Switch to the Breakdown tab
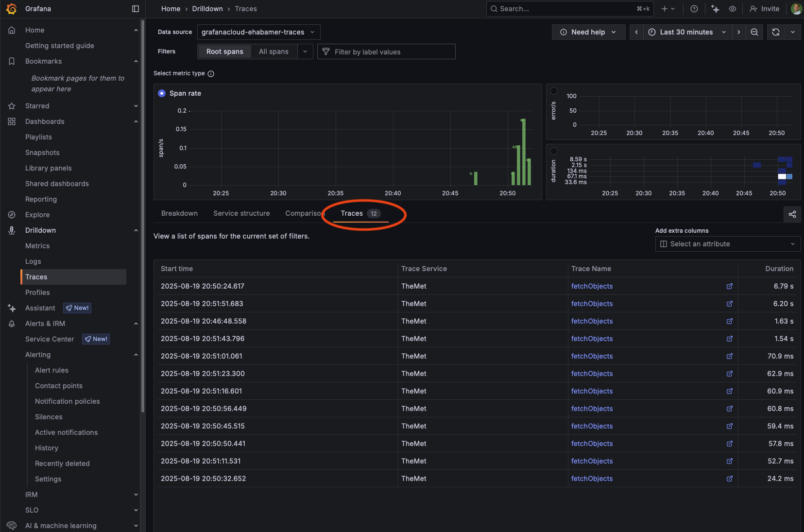 (x=179, y=213)
